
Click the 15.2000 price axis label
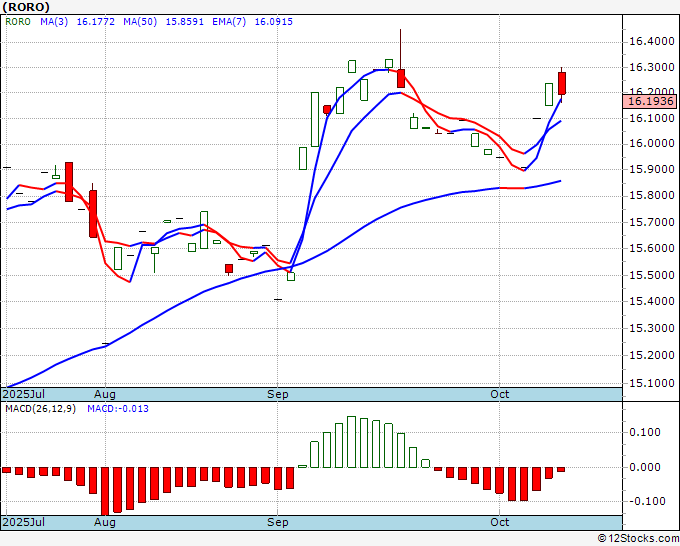tap(652, 355)
